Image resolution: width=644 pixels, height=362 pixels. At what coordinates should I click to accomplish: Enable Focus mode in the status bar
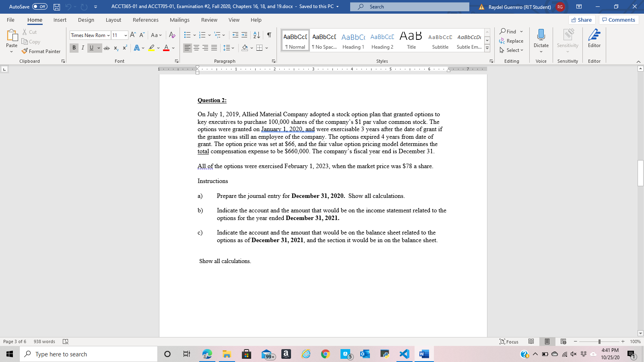[x=509, y=341]
